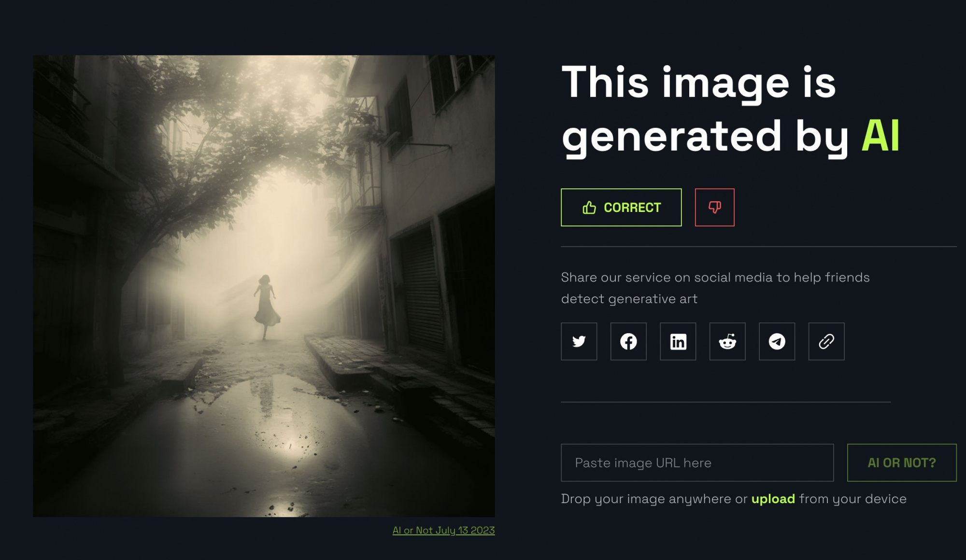Image resolution: width=966 pixels, height=560 pixels.
Task: Copy the share link with chain icon
Action: click(x=826, y=341)
